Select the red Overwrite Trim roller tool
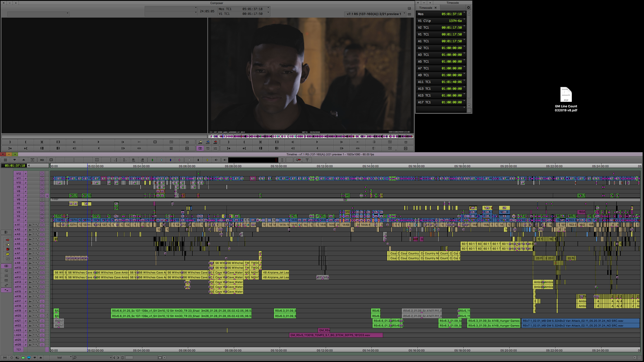The image size is (644, 362). coord(8,249)
